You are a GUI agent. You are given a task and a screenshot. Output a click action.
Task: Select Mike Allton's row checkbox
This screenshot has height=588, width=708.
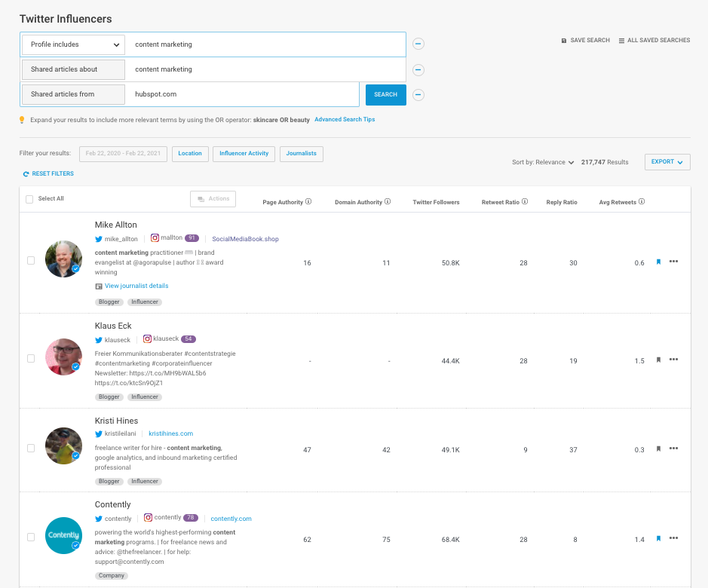(x=31, y=260)
